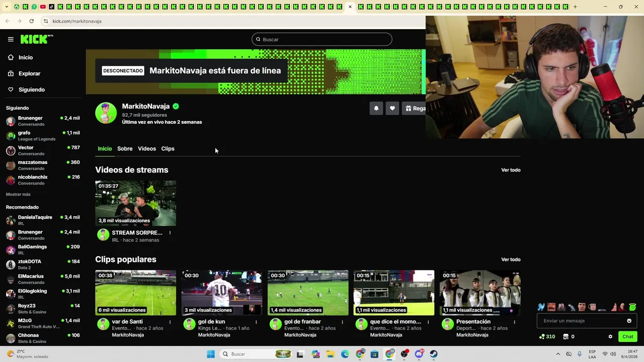Open a new browser tab with plus
Image resolution: width=644 pixels, height=362 pixels.
(575, 7)
